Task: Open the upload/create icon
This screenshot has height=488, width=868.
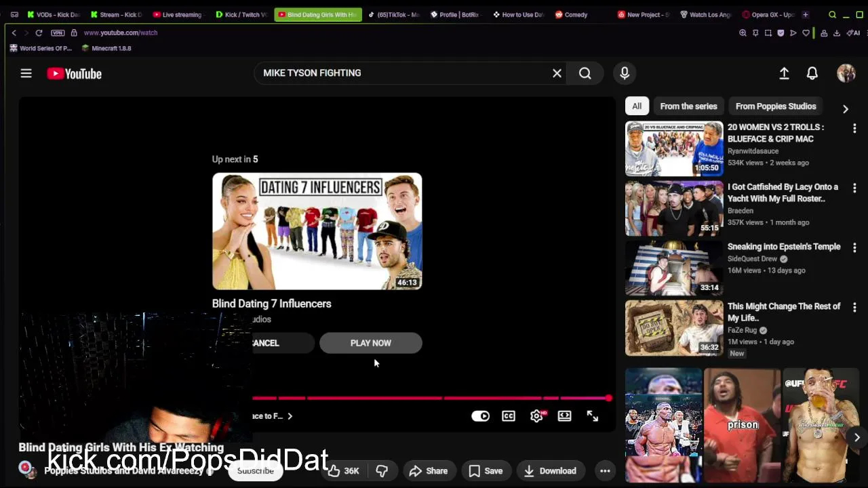Action: pos(784,73)
